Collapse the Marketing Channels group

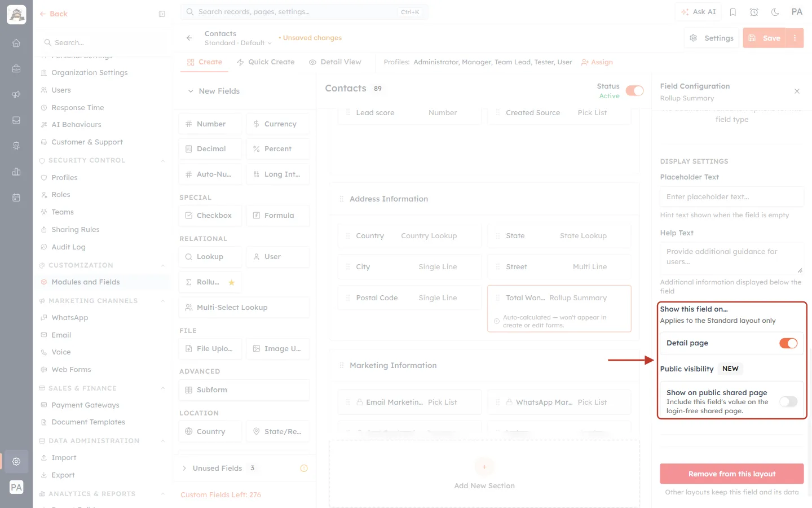163,301
